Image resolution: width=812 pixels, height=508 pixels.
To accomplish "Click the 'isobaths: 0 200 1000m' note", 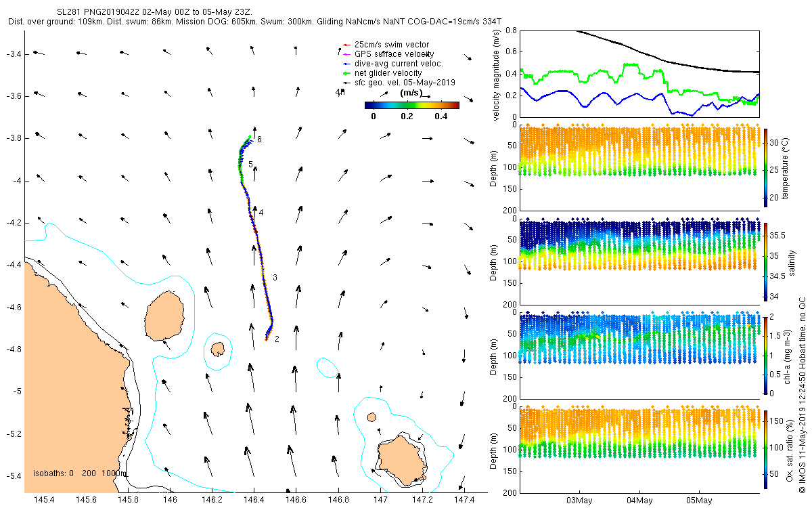I will [x=79, y=473].
